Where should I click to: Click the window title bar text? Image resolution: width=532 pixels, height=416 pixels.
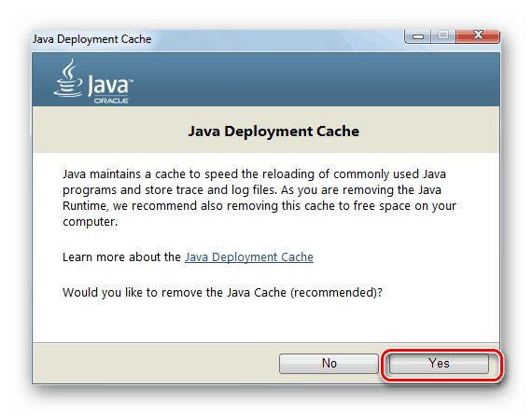pos(92,39)
